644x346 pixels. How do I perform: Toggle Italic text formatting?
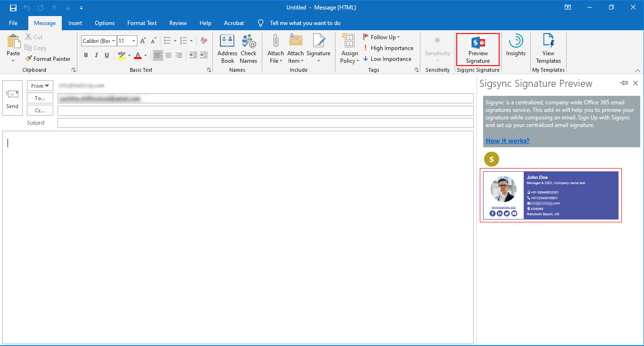pos(96,56)
